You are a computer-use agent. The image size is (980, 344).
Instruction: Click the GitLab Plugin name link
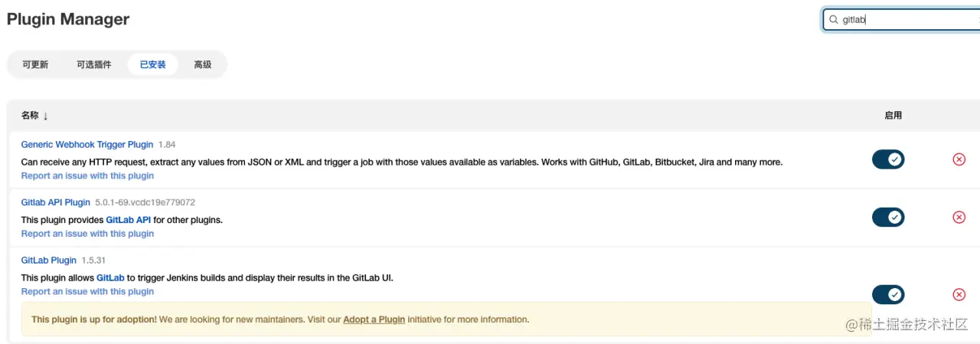click(48, 260)
